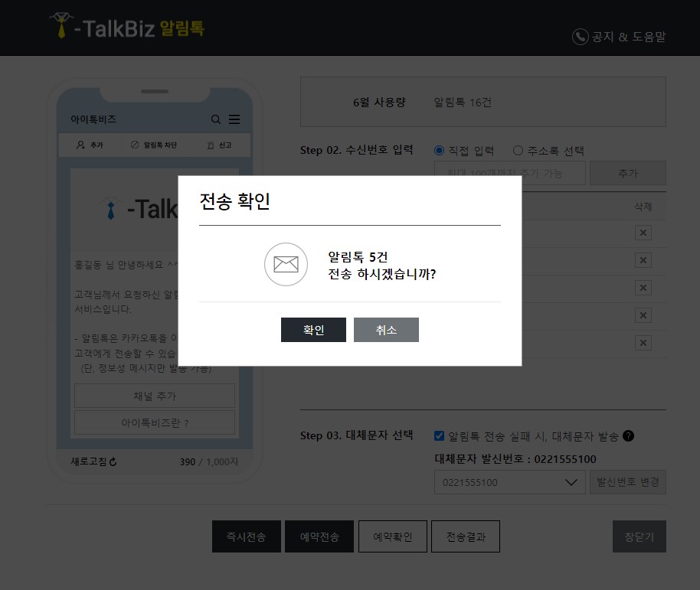Click the 신고 report bell icon
The width and height of the screenshot is (700, 590).
point(210,145)
